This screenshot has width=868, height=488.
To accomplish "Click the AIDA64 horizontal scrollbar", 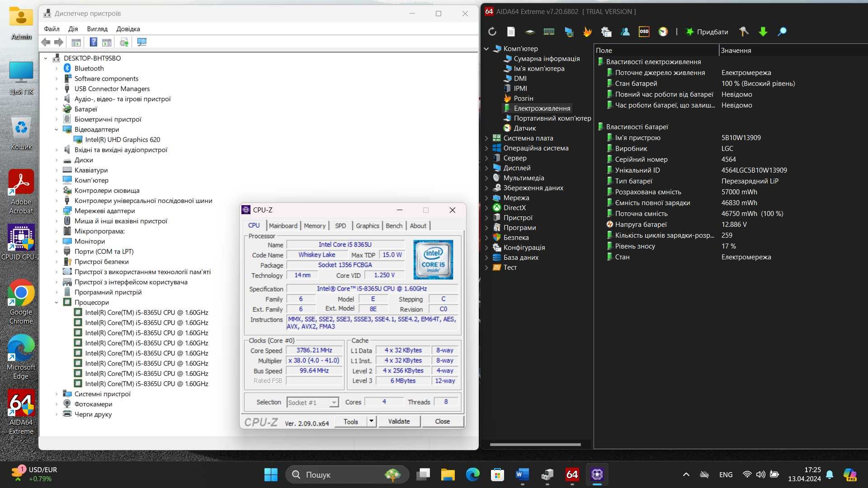I will (x=535, y=445).
